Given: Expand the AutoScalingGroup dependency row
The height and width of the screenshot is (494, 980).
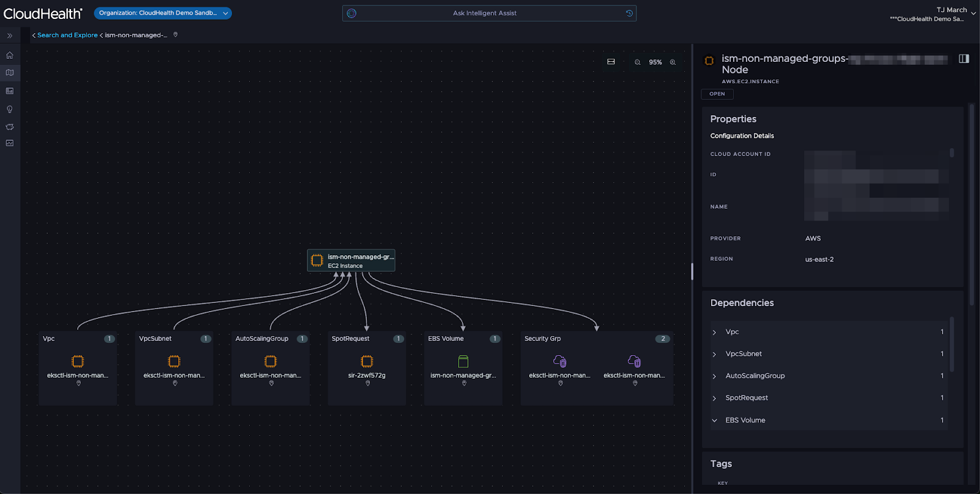Looking at the screenshot, I should point(714,376).
